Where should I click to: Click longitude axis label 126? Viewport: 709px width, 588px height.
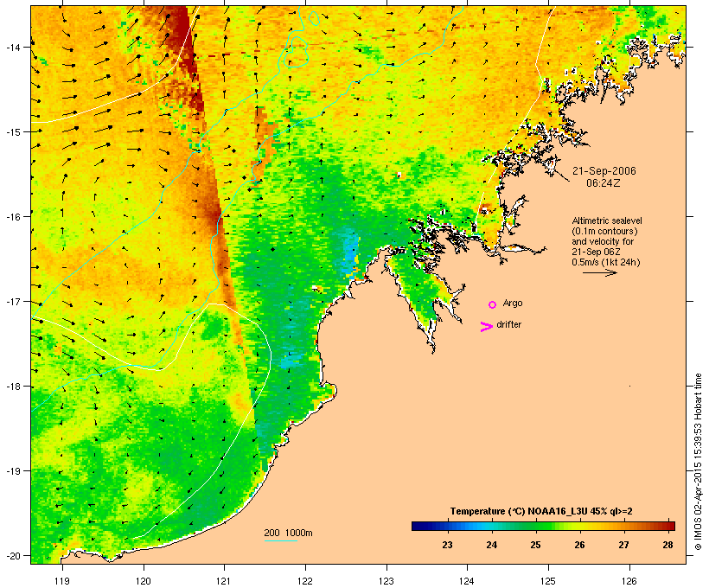pyautogui.click(x=629, y=581)
